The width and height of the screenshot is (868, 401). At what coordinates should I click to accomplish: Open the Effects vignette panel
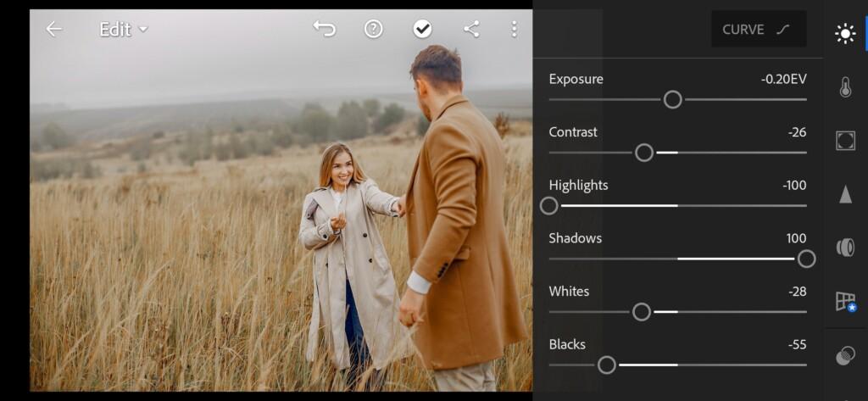pos(845,141)
